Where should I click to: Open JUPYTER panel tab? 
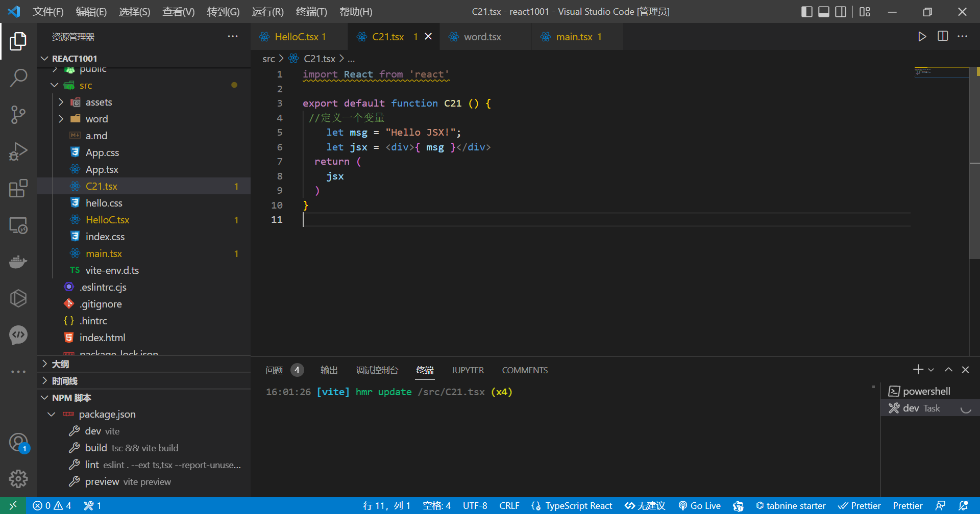(x=468, y=370)
